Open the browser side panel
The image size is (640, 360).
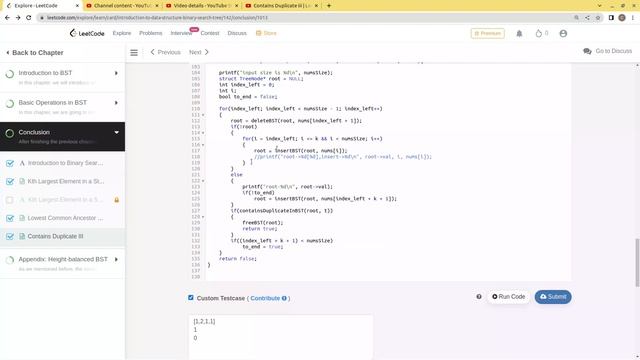click(x=611, y=18)
